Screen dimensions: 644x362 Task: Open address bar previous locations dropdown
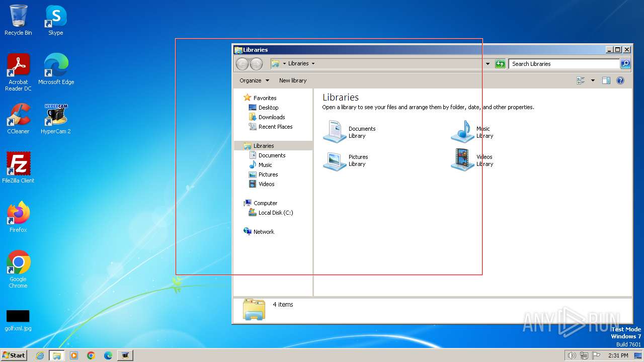(488, 64)
